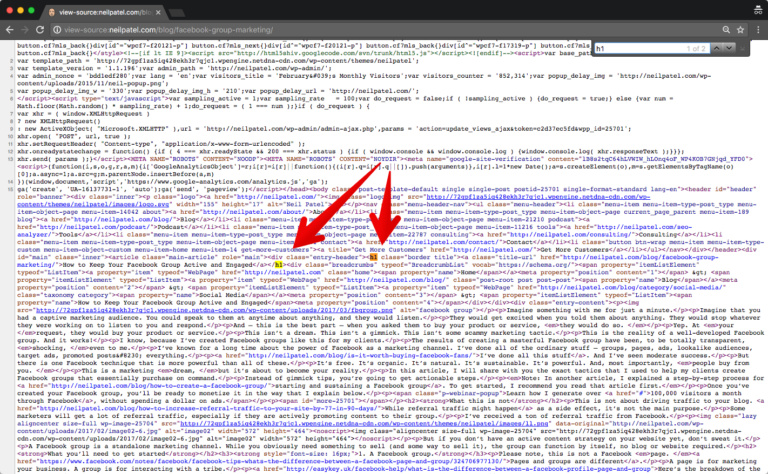This screenshot has width=768, height=474.
Task: Click the highlighted h1 match in source
Action: (x=373, y=256)
